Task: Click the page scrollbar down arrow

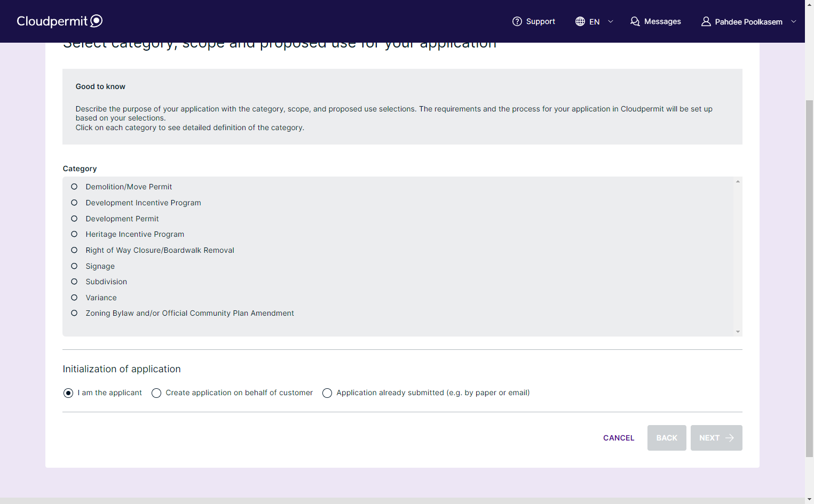Action: (x=809, y=500)
